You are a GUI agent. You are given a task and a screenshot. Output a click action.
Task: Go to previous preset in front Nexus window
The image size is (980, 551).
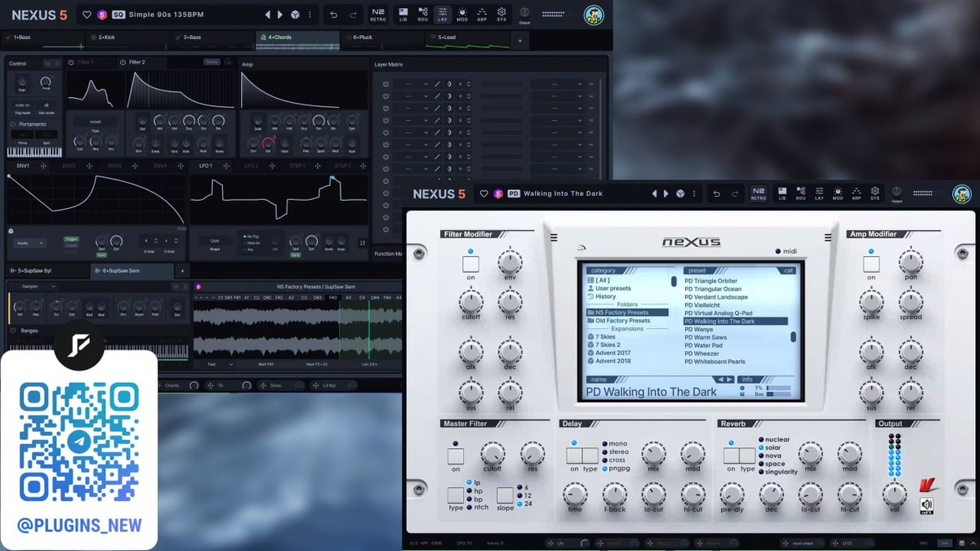point(654,193)
